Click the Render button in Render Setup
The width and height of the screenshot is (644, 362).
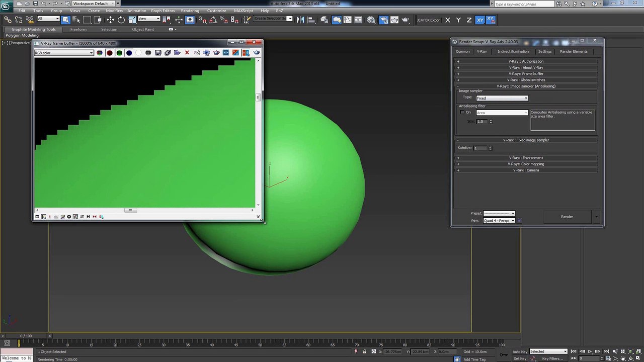pos(567,217)
